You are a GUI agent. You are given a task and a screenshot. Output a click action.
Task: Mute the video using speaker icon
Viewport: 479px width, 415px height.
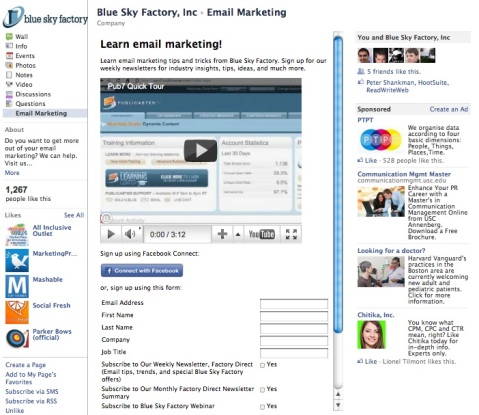tap(130, 234)
